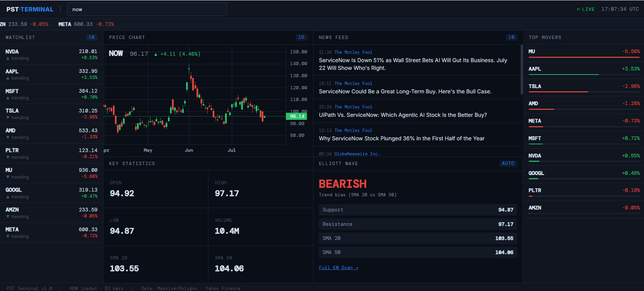The image size is (644, 291).
Task: Select AMZN in the watchlist
Action: [52, 213]
